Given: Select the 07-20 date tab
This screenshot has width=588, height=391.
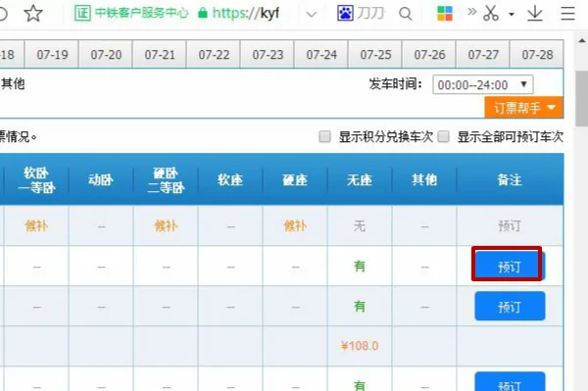Looking at the screenshot, I should pos(106,55).
